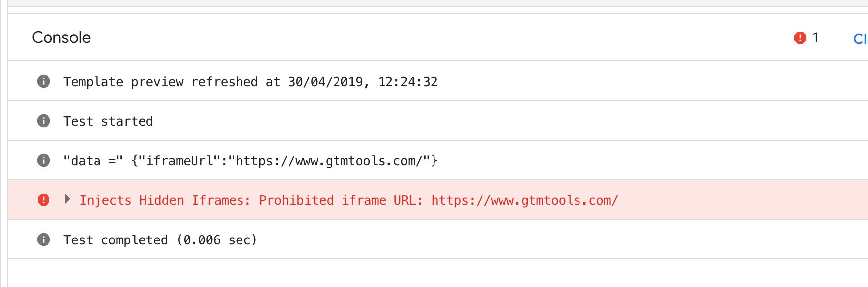Image resolution: width=868 pixels, height=287 pixels.
Task: Click the red error count icon in Console header
Action: click(x=800, y=38)
